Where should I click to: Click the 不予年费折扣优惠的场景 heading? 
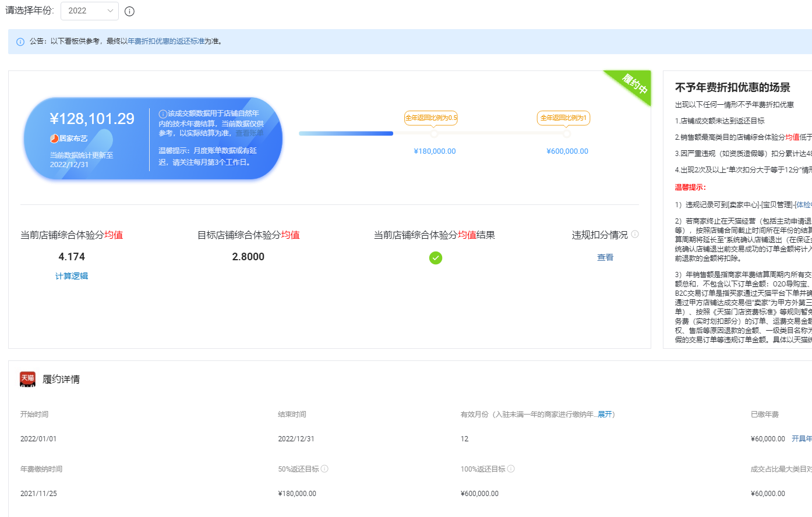click(732, 87)
